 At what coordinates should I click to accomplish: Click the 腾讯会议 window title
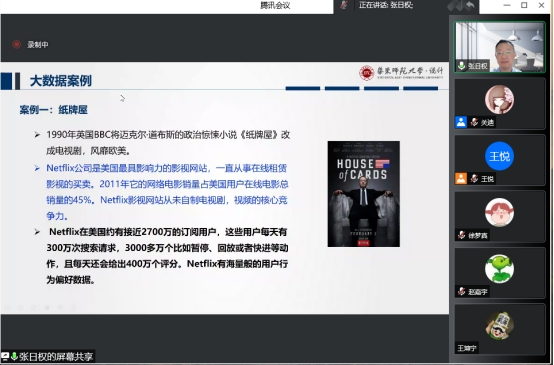275,5
